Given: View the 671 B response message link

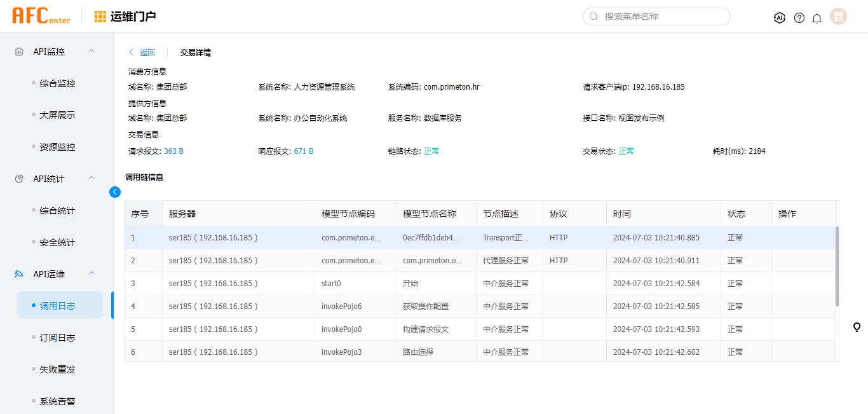Looking at the screenshot, I should (303, 151).
